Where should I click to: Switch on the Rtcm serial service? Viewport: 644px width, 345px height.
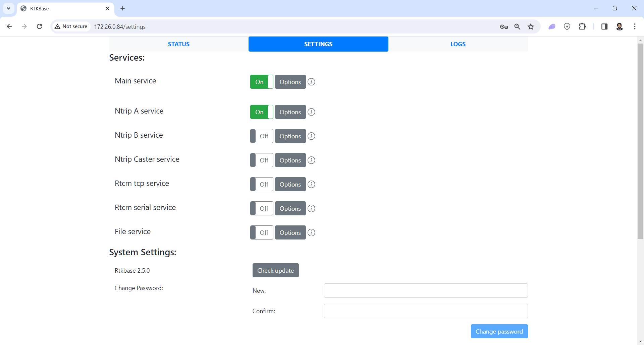tap(262, 208)
